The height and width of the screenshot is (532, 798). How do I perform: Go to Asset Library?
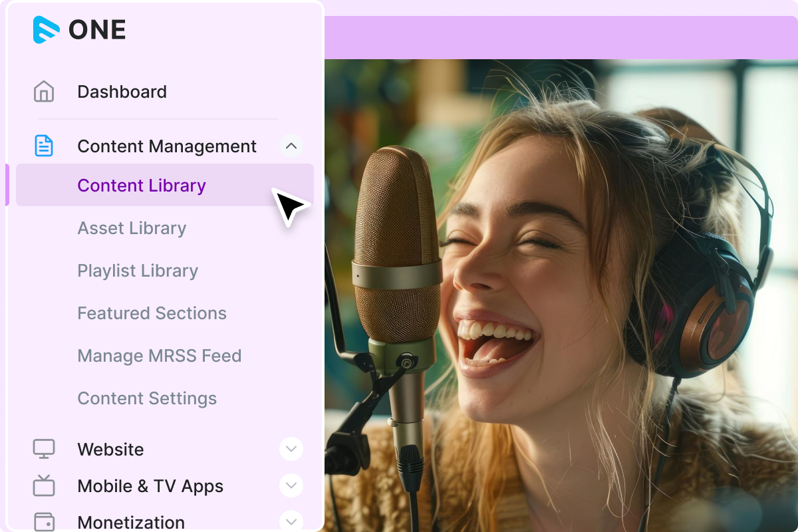click(132, 228)
